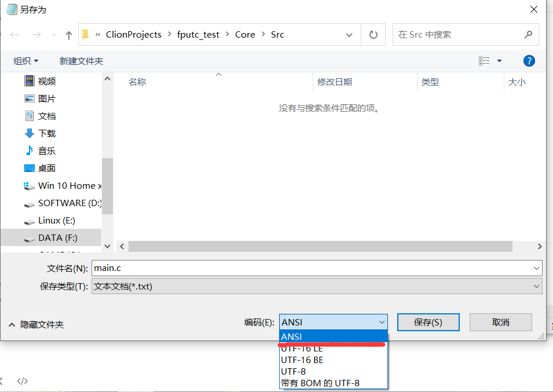This screenshot has width=553, height=392.
Task: Pick 带有 BOM 的 UTF-8 encoding
Action: [320, 383]
